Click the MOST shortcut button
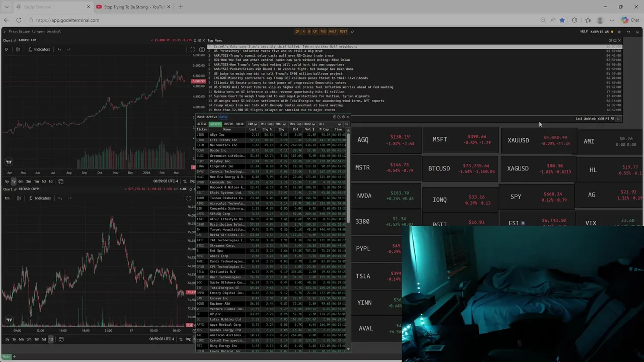 343,32
